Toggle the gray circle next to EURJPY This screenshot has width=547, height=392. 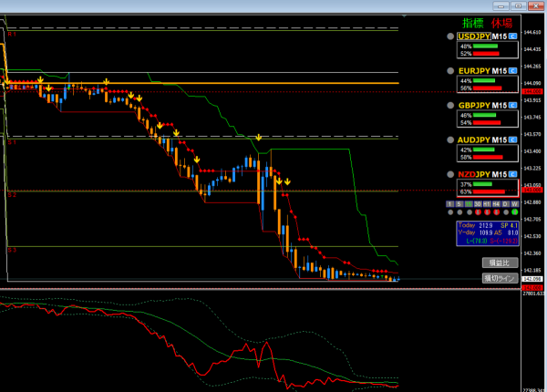click(450, 71)
